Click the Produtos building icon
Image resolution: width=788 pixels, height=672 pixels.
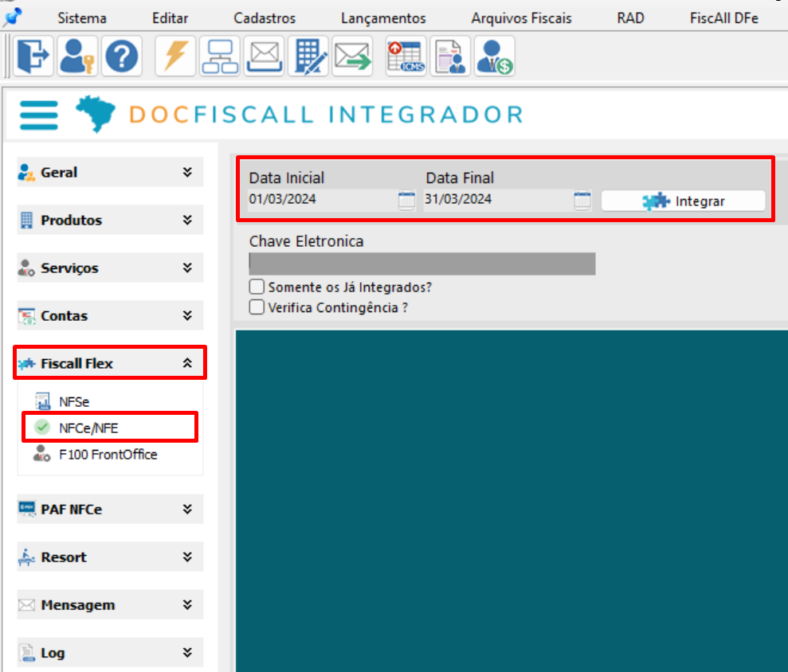pyautogui.click(x=26, y=220)
